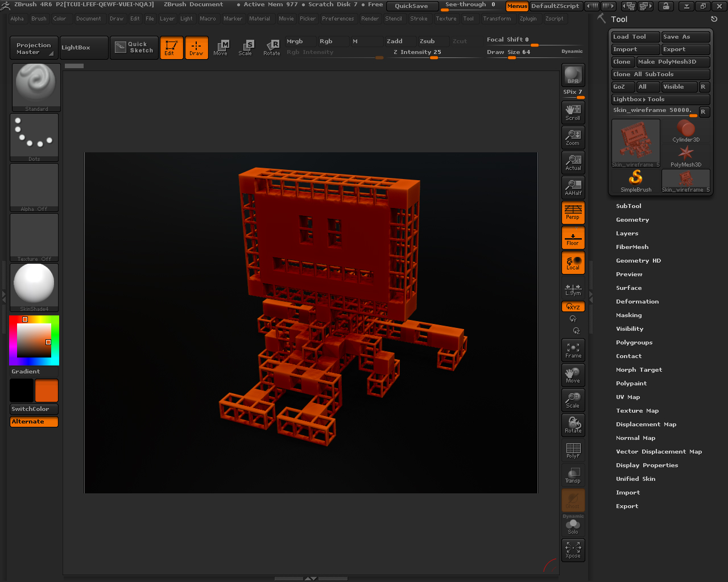
Task: Expand the Polygroups section
Action: click(634, 342)
